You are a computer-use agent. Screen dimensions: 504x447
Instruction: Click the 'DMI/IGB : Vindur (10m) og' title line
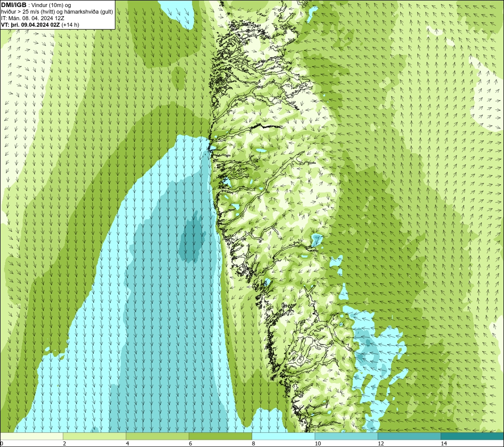(x=36, y=5)
